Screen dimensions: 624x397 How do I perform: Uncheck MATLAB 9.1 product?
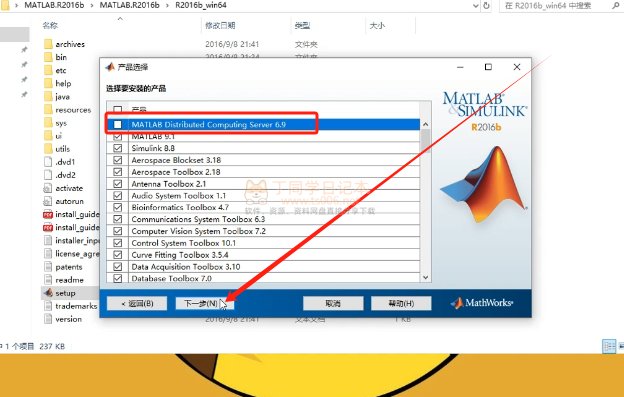(x=117, y=136)
